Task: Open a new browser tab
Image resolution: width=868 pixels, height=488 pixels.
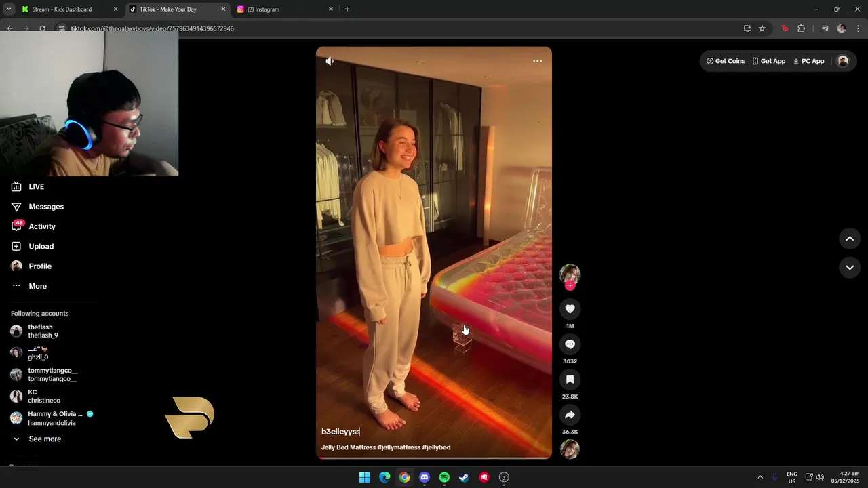Action: pyautogui.click(x=347, y=9)
